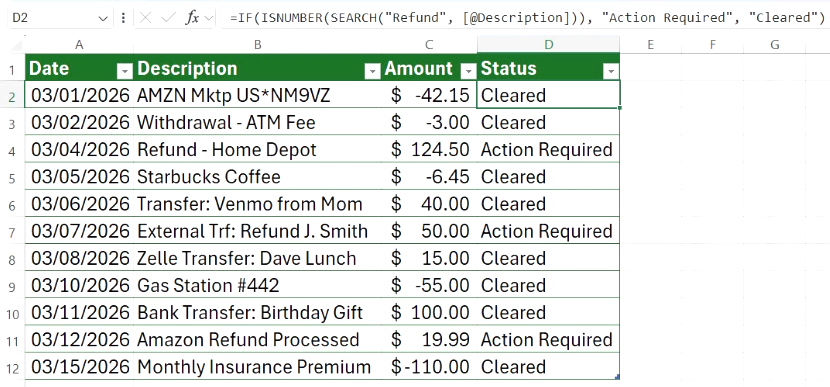Select cell with AMZN Mktp US*NM9VZ

point(257,95)
